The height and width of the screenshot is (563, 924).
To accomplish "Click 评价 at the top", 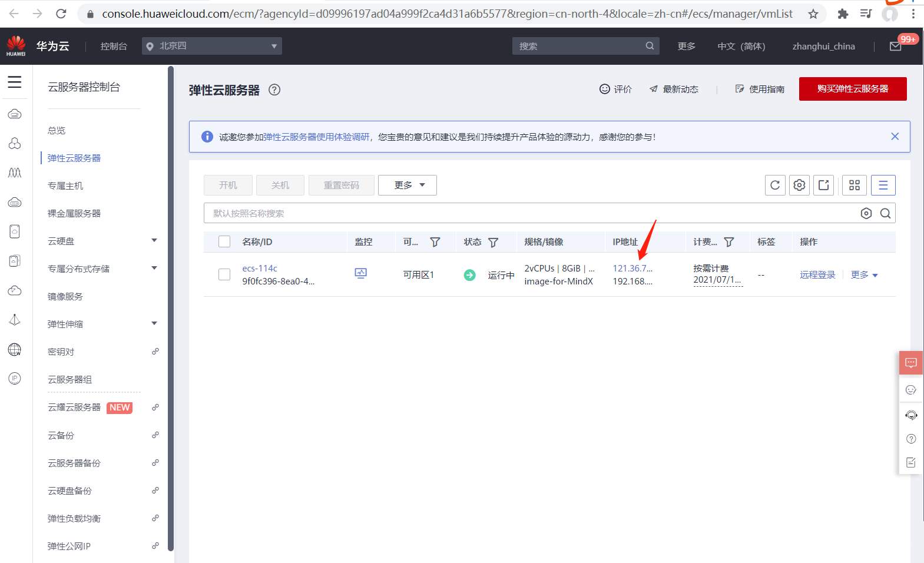I will pos(615,89).
